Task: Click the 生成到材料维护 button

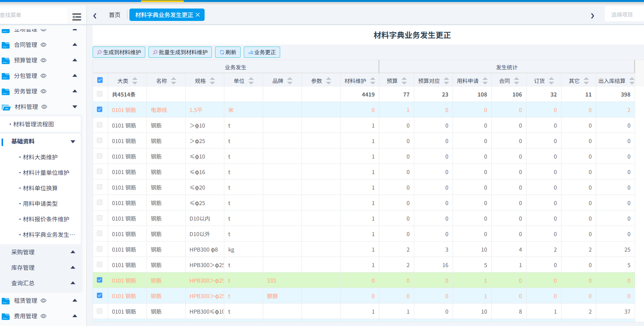Action: [x=119, y=52]
